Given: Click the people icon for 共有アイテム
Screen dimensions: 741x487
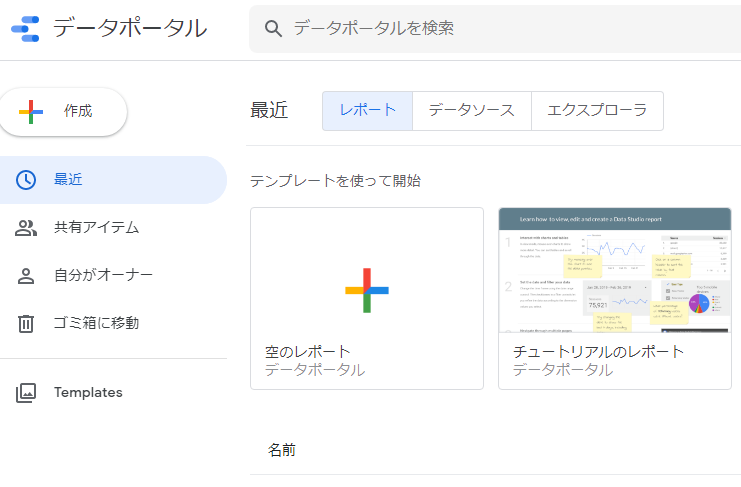Looking at the screenshot, I should click(x=26, y=228).
